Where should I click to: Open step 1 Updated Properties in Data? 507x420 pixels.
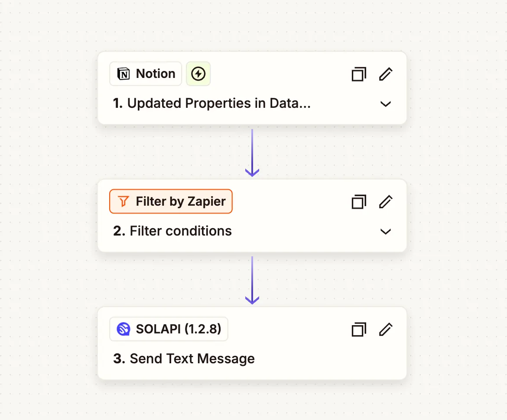tap(211, 103)
